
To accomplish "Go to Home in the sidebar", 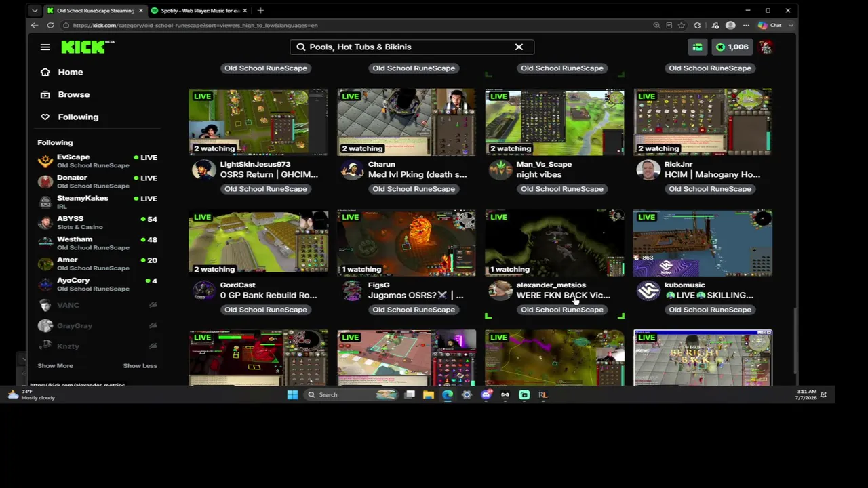I will point(71,72).
